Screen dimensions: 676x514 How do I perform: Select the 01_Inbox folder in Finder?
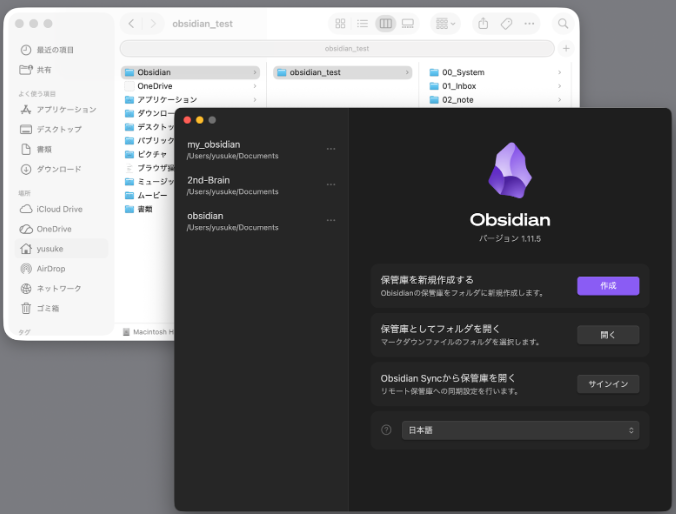[x=460, y=86]
